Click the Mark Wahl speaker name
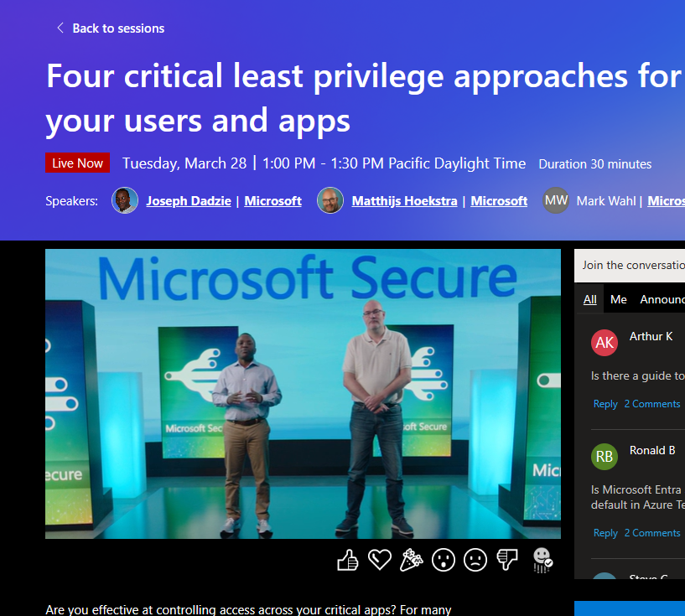The height and width of the screenshot is (616, 685). tap(606, 201)
